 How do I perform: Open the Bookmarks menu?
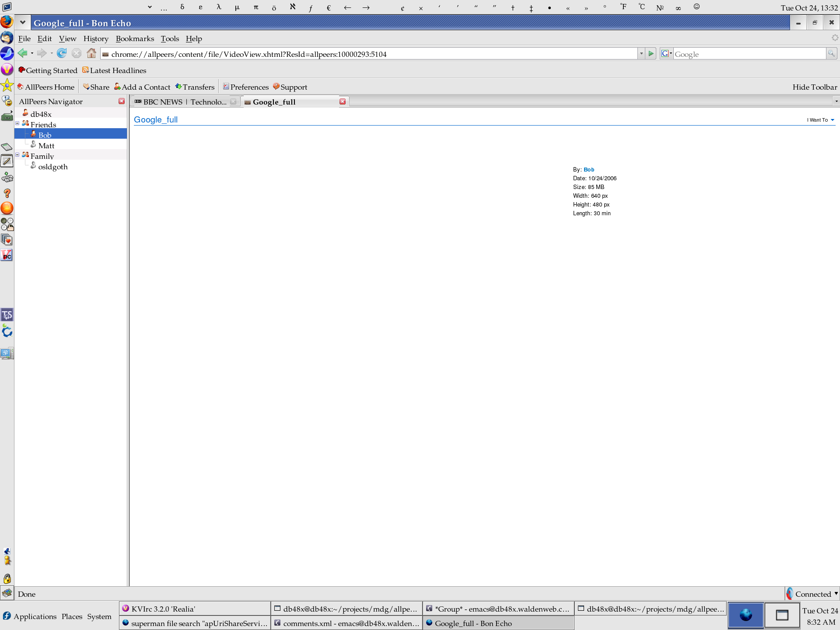(x=135, y=38)
